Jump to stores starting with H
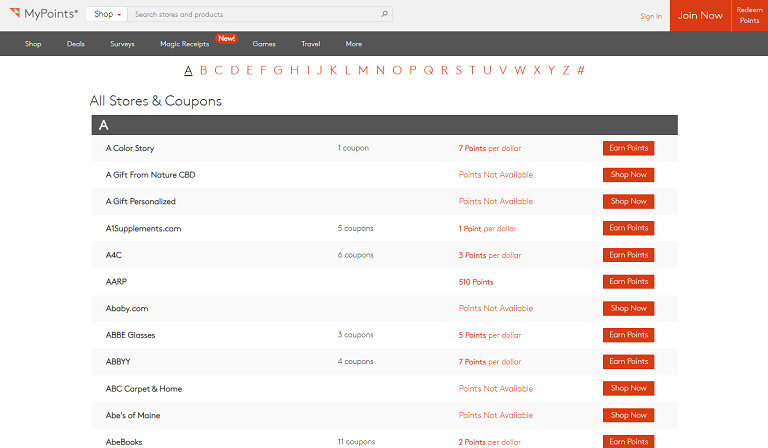Screen dimensions: 768x448 294,71
